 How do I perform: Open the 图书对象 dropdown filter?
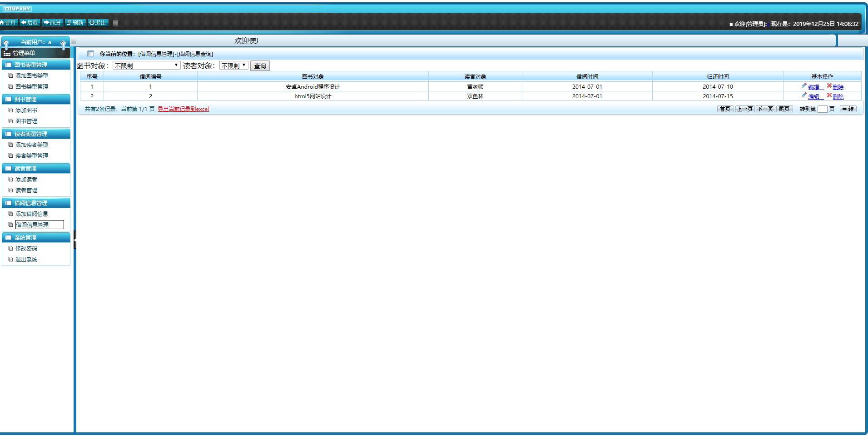point(146,66)
